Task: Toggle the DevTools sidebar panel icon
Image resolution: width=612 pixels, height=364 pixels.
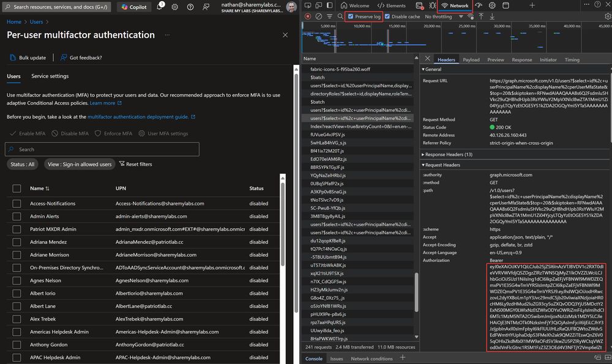Action: click(x=330, y=6)
